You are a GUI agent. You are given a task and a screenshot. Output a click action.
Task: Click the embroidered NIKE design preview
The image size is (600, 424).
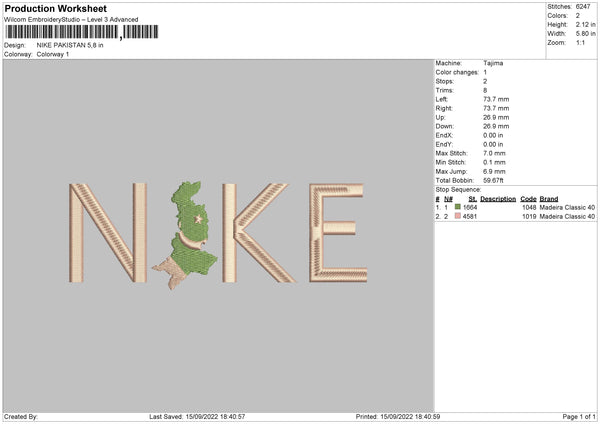218,234
